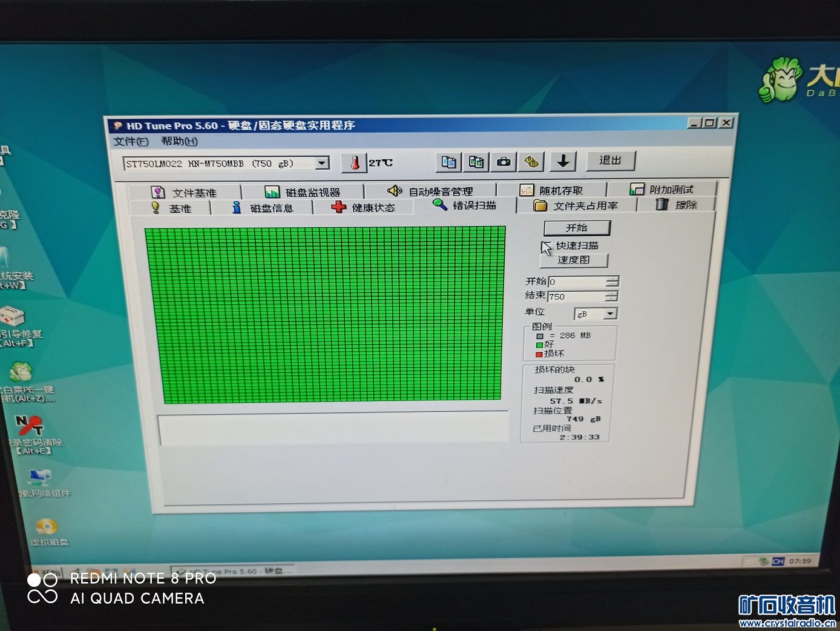Copy screenshot to clipboard toolbar icon
The height and width of the screenshot is (631, 840).
(x=476, y=162)
